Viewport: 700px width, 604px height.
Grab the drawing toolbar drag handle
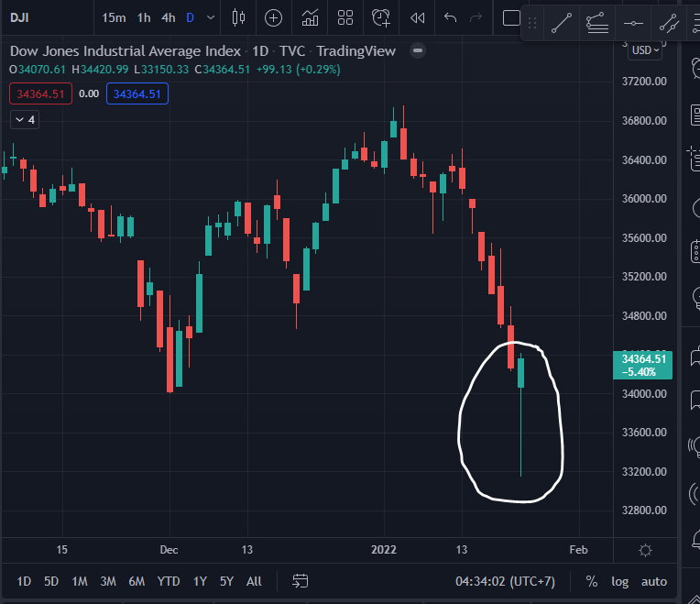tap(531, 23)
